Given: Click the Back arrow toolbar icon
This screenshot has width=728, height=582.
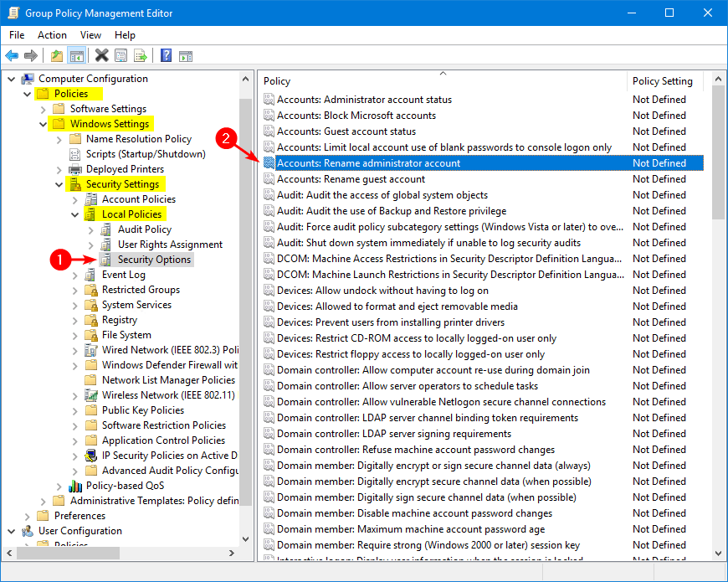Looking at the screenshot, I should pos(12,56).
